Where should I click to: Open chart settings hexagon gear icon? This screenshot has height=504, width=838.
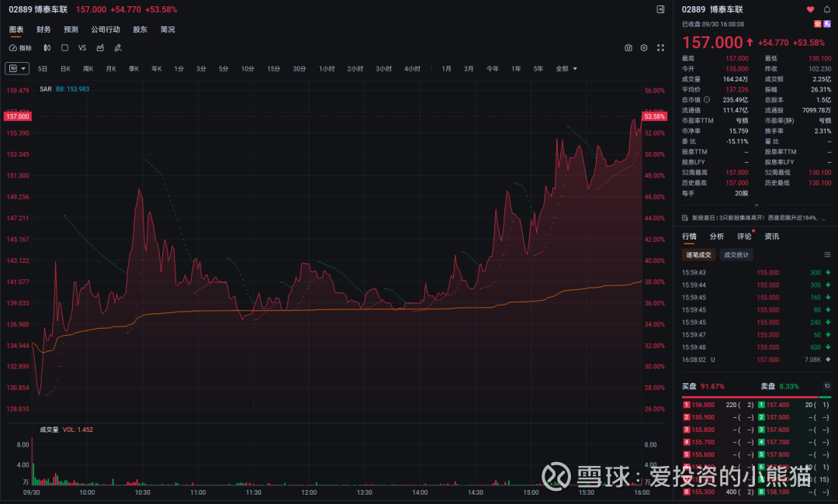[x=644, y=48]
